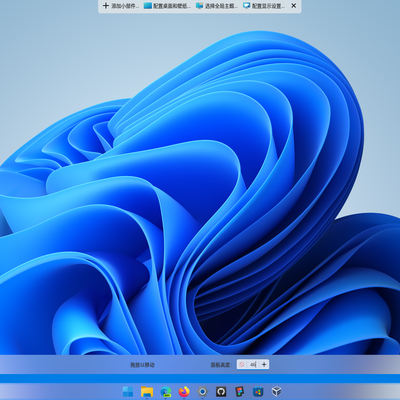Click into the panel height value field
The width and height of the screenshot is (400, 400).
tap(253, 365)
